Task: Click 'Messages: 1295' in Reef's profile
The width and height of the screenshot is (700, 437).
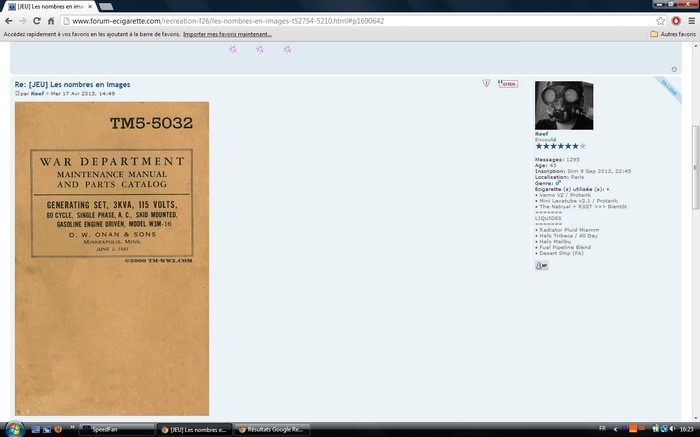Action: [x=557, y=159]
